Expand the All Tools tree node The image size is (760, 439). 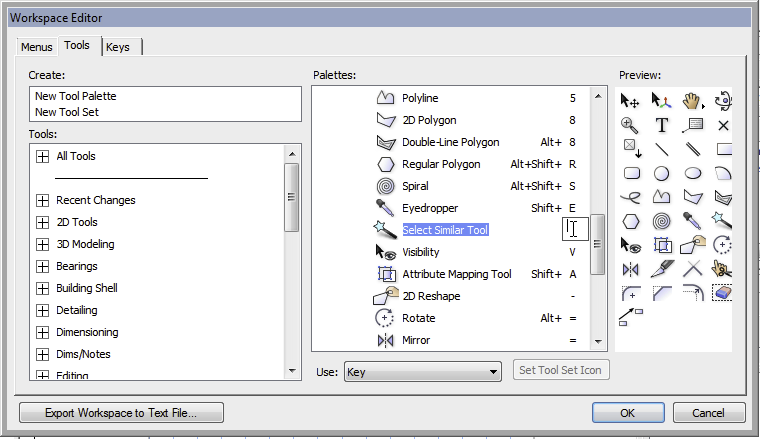click(42, 156)
